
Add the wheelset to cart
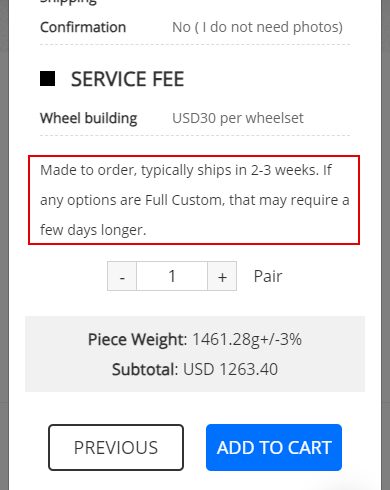coord(274,447)
